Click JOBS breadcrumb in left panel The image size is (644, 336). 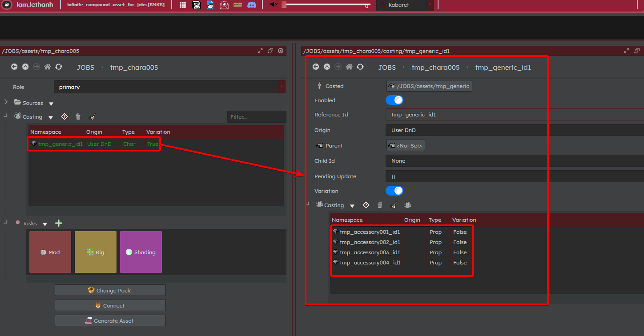[85, 67]
